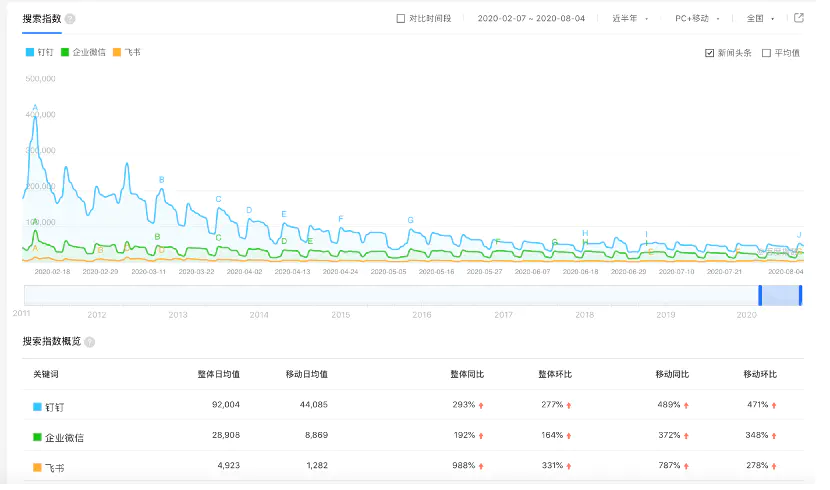Screen dimensions: 830x490
Task: Click blue news marker G on 钉钉 line
Action: 410,220
